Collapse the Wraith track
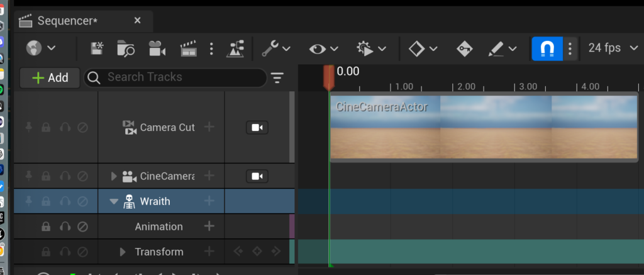 (x=114, y=201)
